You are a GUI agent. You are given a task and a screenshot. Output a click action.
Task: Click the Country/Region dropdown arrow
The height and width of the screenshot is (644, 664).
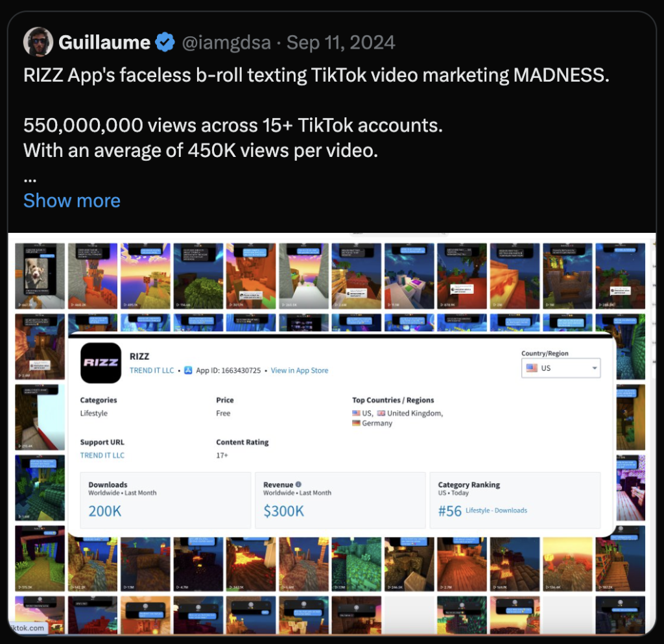click(x=595, y=368)
